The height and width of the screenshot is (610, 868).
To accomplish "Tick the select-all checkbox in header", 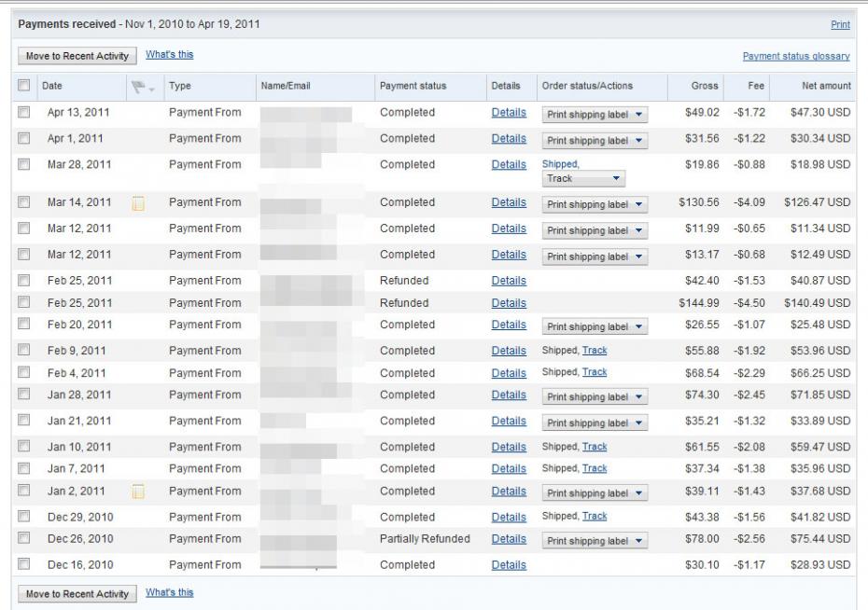I will pos(24,85).
